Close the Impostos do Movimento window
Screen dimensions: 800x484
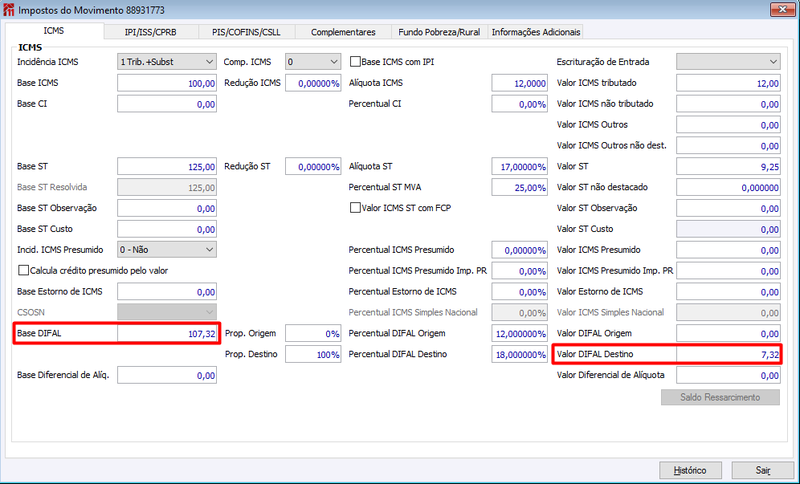coord(782,9)
